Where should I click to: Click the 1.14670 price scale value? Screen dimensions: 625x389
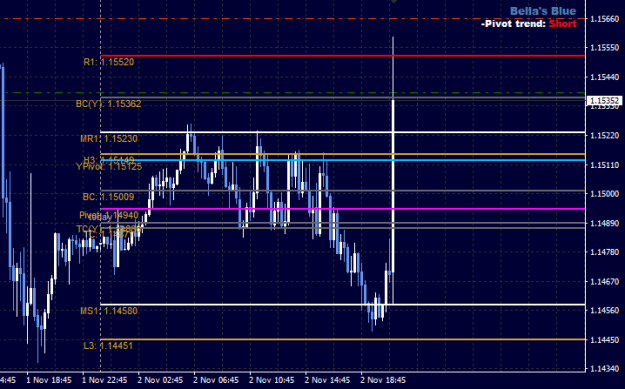tap(605, 281)
